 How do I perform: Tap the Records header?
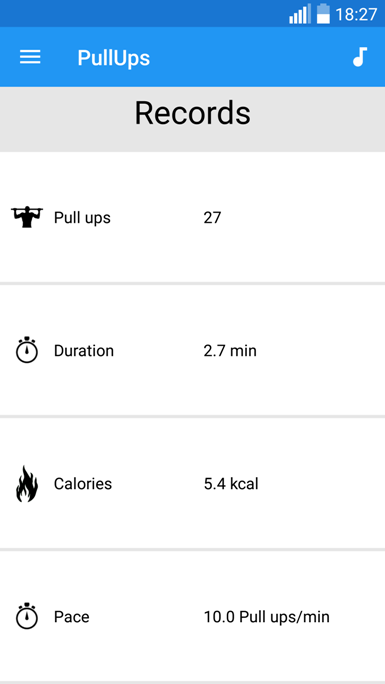(192, 113)
